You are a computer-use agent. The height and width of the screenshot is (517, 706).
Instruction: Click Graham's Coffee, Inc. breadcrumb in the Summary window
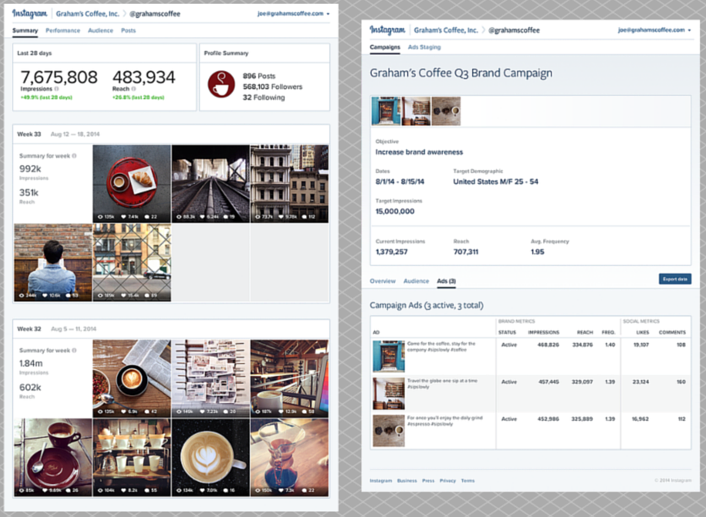click(88, 14)
